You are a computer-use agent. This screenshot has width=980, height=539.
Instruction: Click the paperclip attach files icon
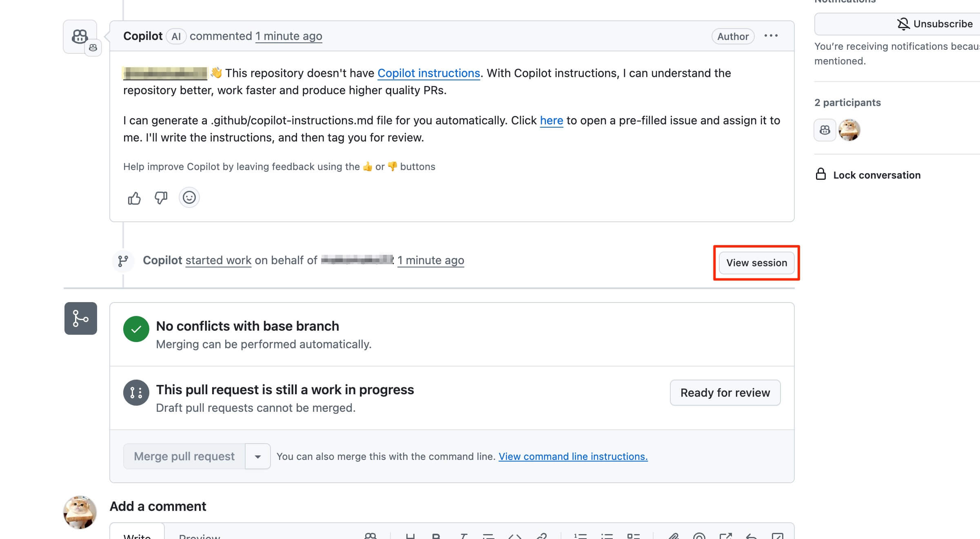coord(673,536)
